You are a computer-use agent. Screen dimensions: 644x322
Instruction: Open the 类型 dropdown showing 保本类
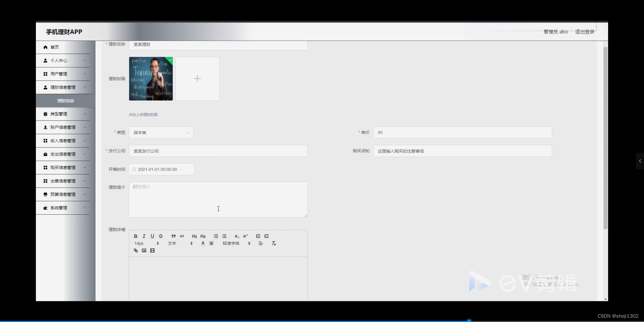(161, 132)
